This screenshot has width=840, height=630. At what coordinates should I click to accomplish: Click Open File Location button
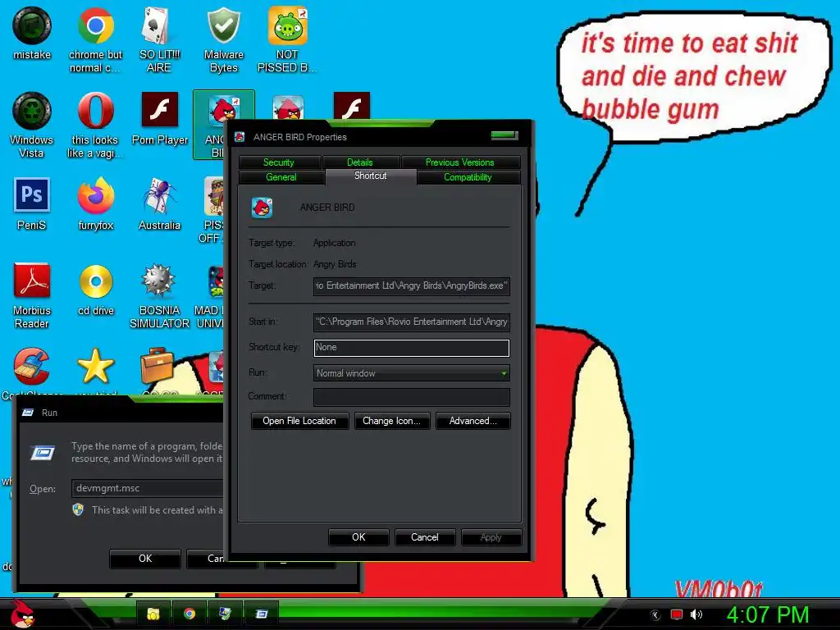[x=299, y=421]
